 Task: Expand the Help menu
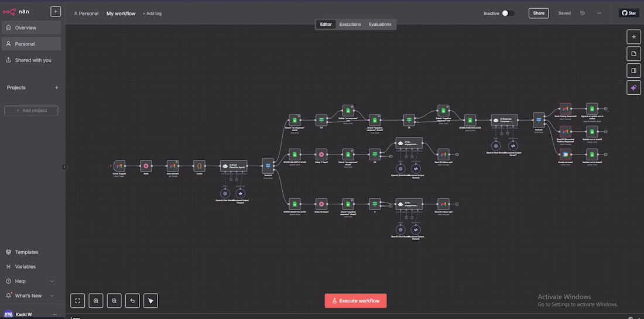point(31,281)
